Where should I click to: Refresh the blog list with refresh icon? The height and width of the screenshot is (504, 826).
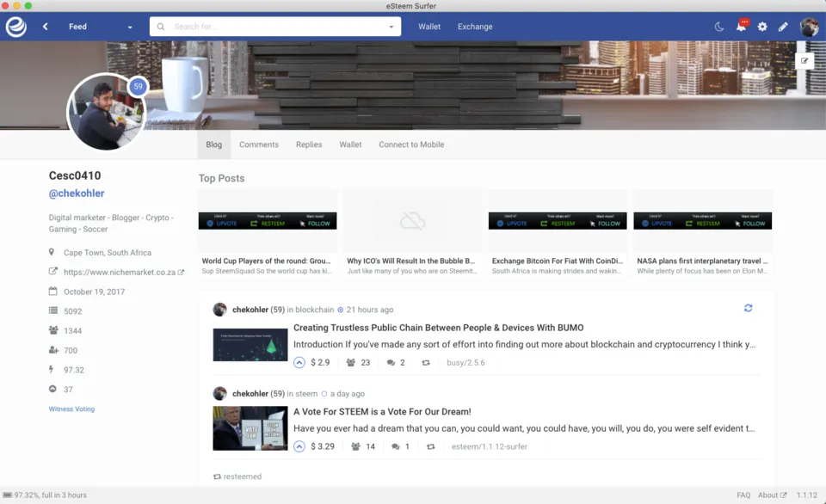(748, 308)
